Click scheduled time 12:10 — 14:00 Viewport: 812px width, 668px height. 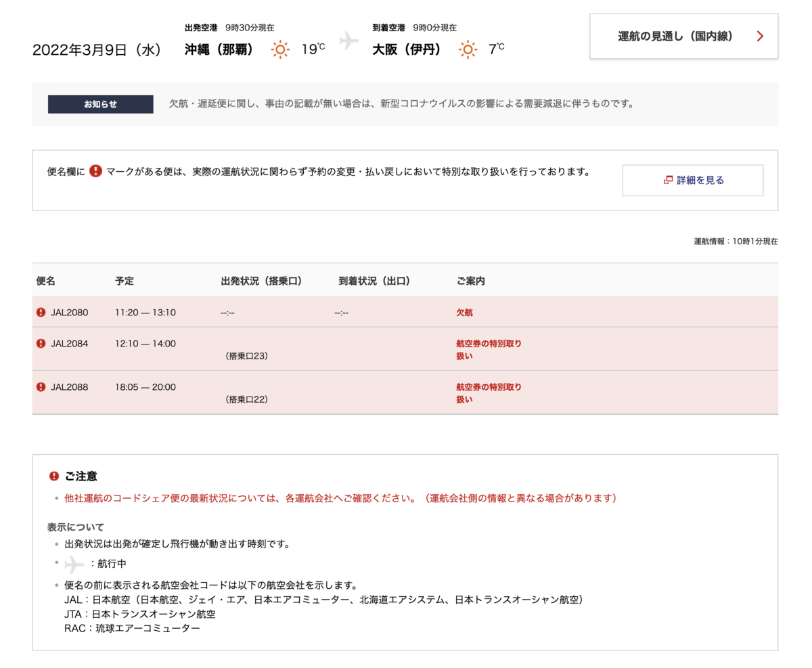pyautogui.click(x=145, y=344)
